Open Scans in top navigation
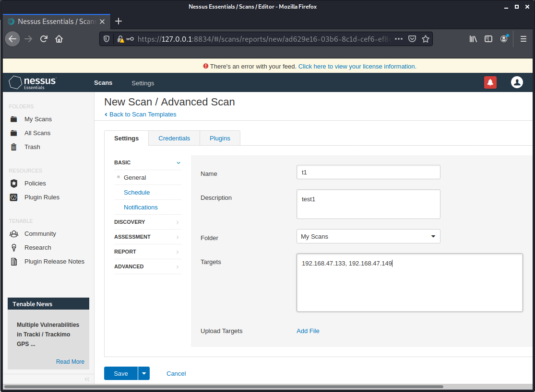Viewport: 535px width, 392px height. coord(103,83)
